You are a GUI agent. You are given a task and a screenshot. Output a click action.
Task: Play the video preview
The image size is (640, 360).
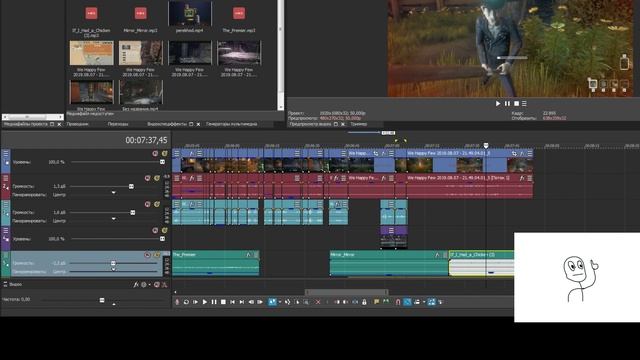click(498, 104)
